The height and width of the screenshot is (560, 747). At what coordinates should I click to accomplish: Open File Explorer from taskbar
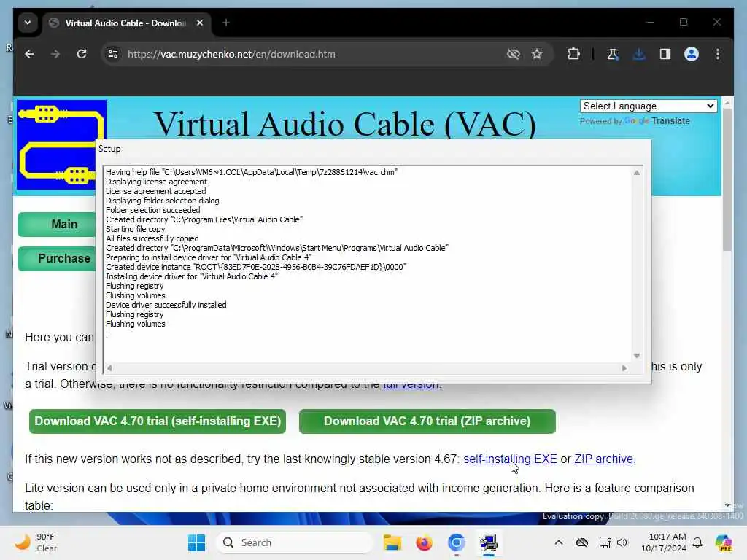coord(392,542)
